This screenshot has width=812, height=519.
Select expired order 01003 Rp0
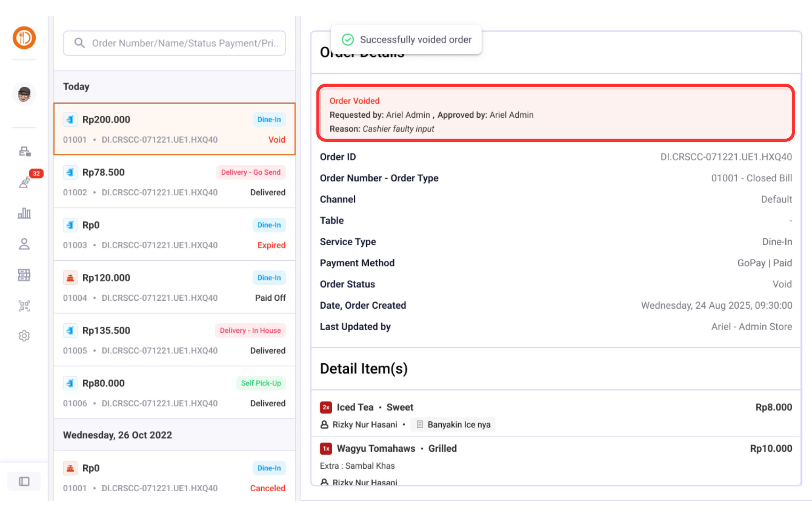click(174, 235)
